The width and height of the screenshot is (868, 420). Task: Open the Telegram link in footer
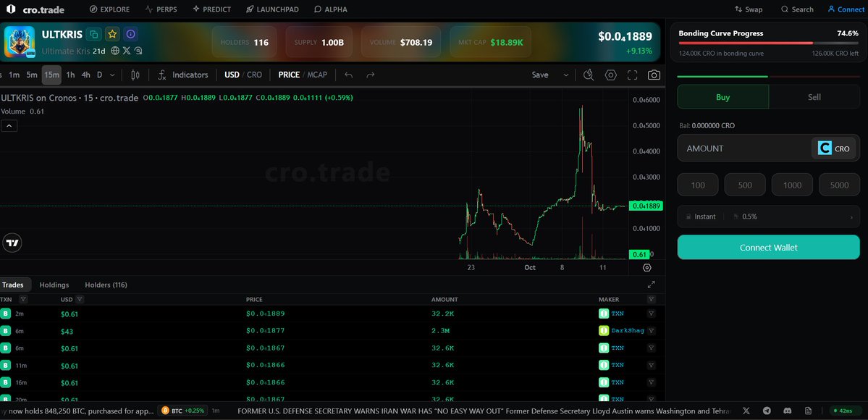[x=767, y=411]
